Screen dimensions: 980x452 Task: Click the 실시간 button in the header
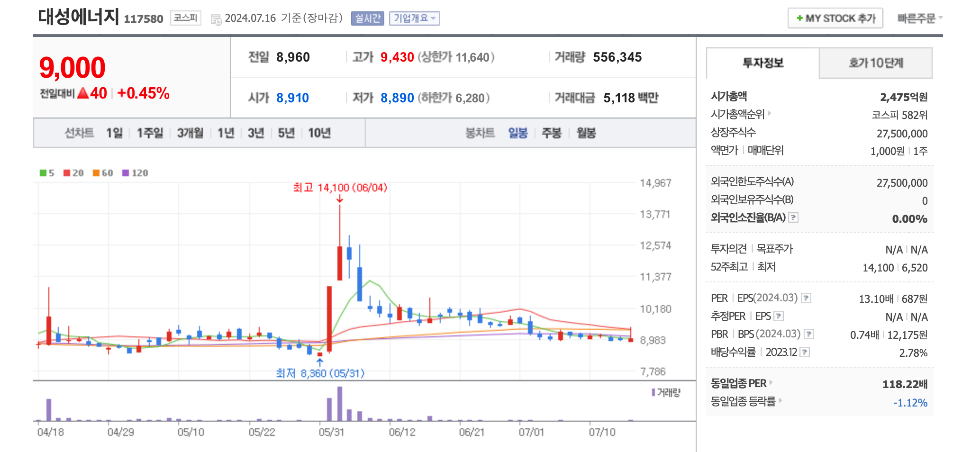pyautogui.click(x=367, y=18)
